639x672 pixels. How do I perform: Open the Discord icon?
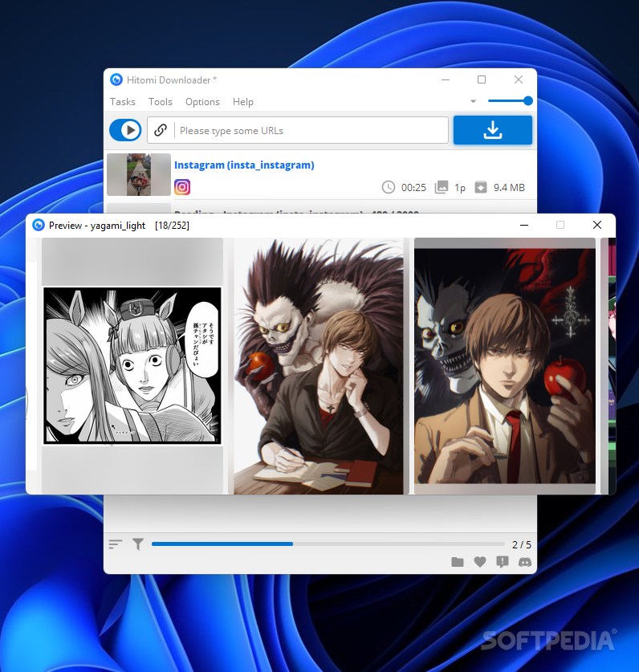[x=524, y=562]
